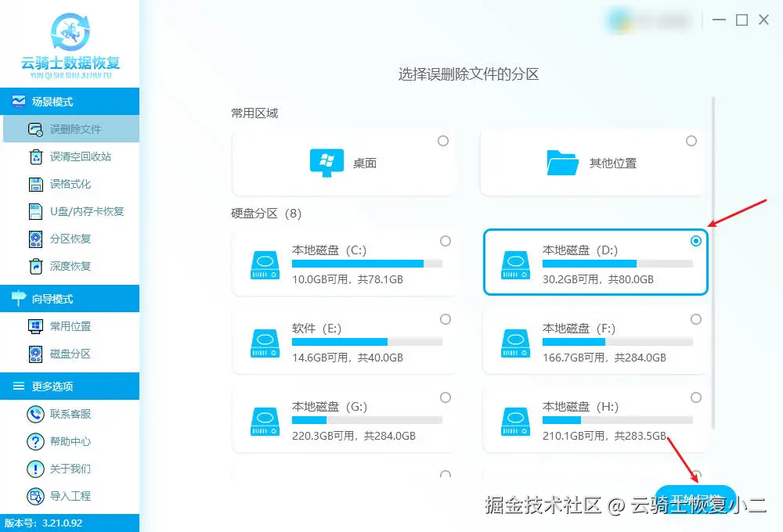
Task: Open the 误删除文件 menu item
Action: (71, 129)
